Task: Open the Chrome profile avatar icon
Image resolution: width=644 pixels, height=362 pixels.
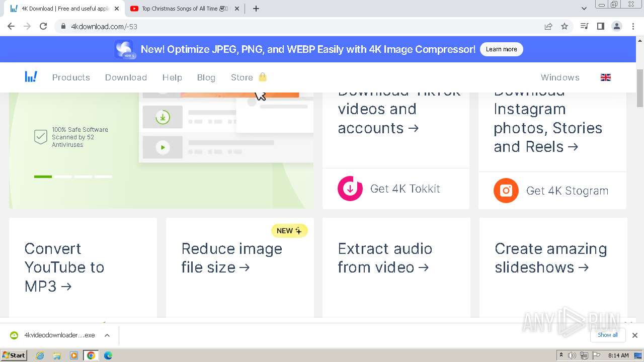Action: (x=617, y=26)
